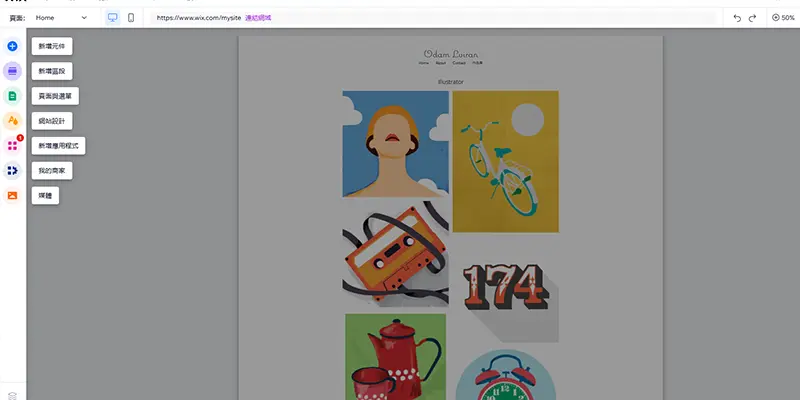Open the dark blue My Business sidebar icon
800x400 pixels.
12,170
